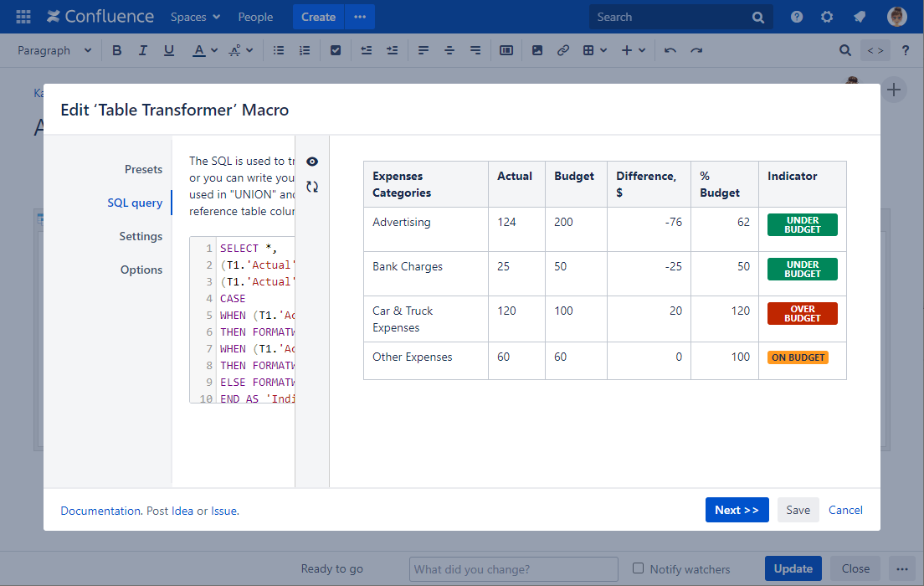Click the undo arrow in toolbar
This screenshot has height=586, width=924.
pos(670,50)
